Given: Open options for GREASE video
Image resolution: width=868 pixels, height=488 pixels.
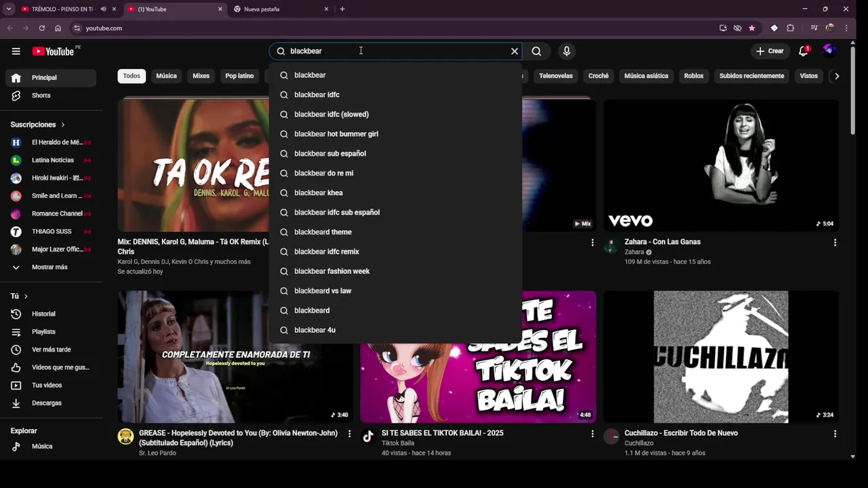Looking at the screenshot, I should pyautogui.click(x=349, y=434).
